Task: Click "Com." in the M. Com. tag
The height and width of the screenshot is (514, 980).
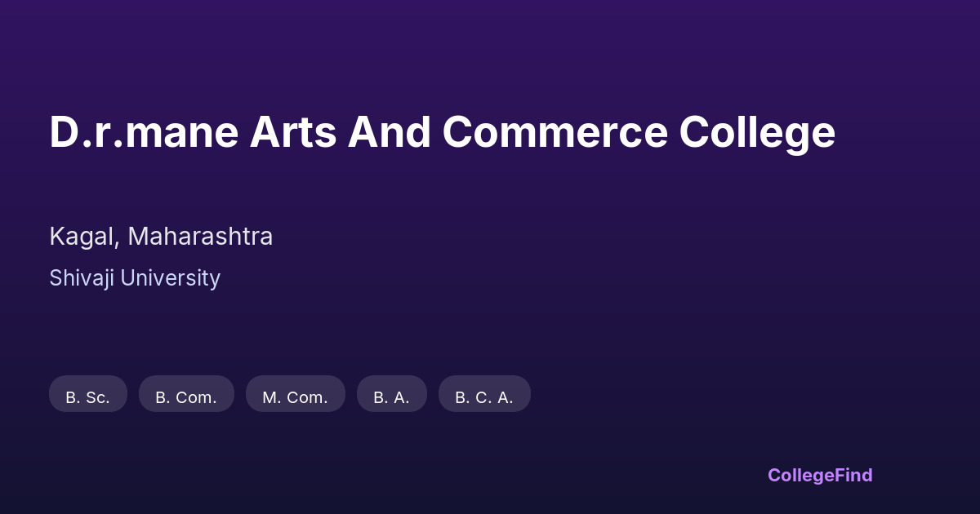Action: tap(307, 397)
